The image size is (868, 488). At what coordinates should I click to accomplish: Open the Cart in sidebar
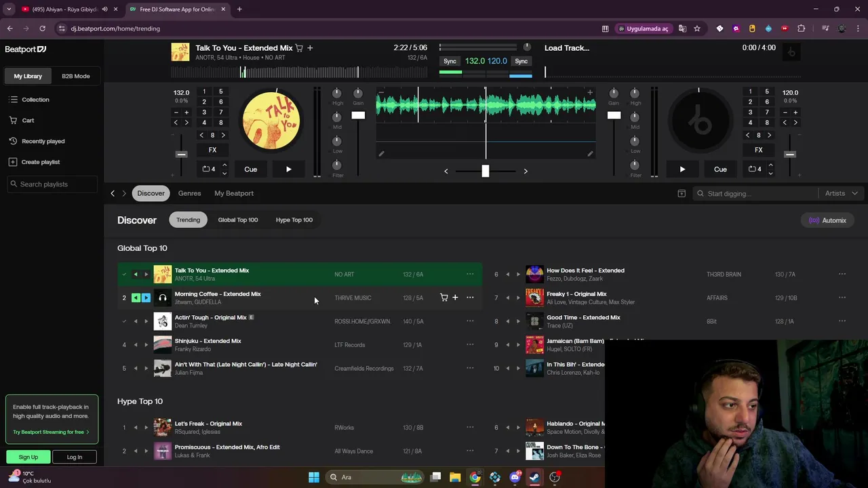28,121
